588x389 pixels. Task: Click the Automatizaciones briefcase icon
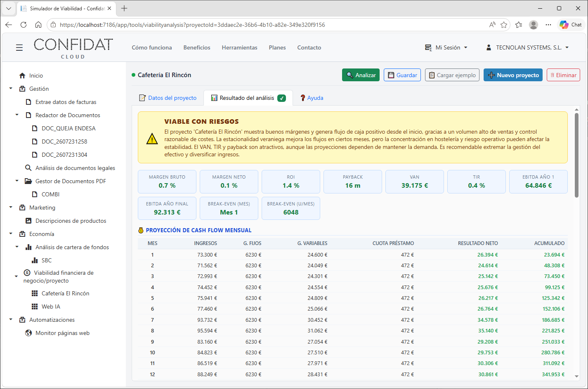[22, 320]
